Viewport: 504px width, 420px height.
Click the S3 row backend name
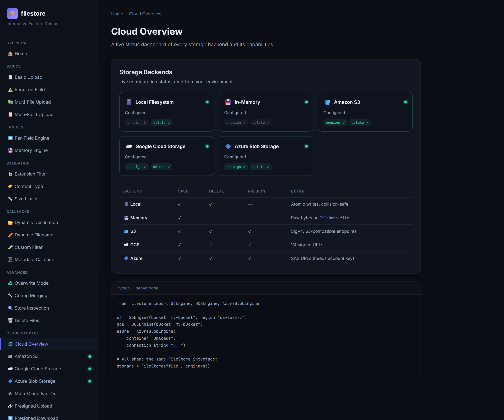click(133, 231)
